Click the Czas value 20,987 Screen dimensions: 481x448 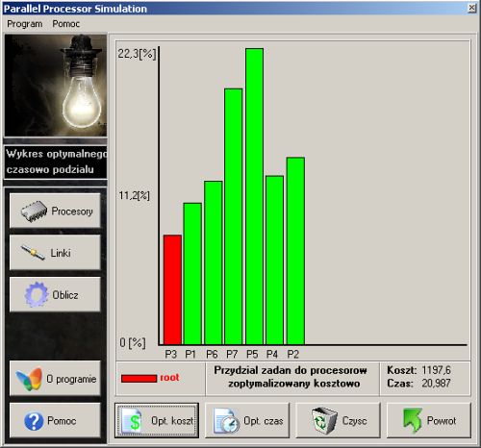(436, 383)
